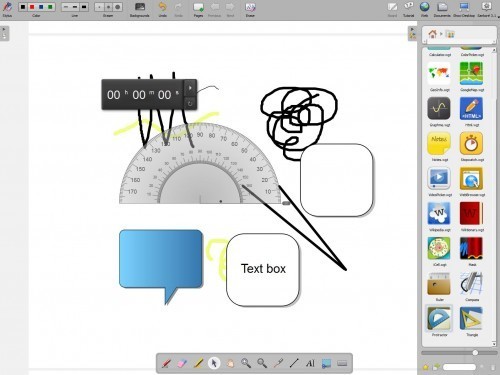Select the pink Eraser tool

pos(182,363)
